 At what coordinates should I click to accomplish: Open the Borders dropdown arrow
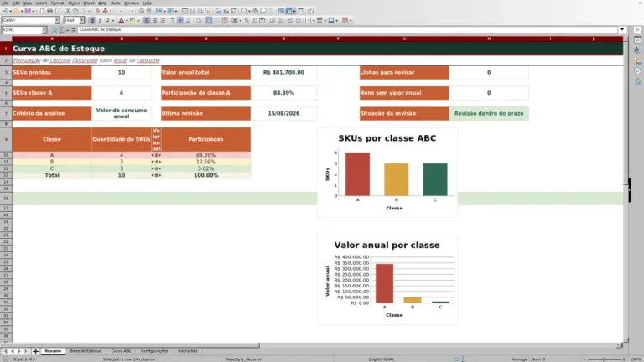point(314,20)
